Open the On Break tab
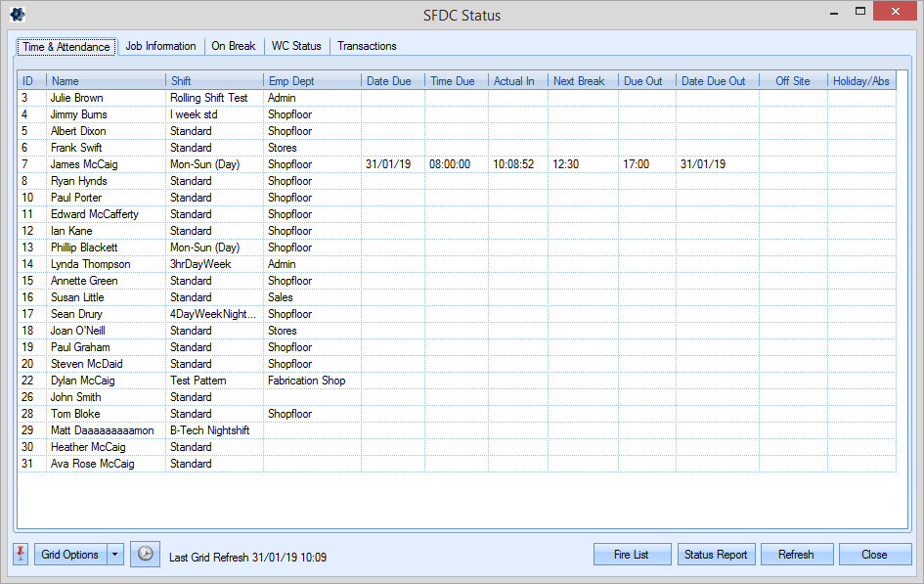 tap(234, 46)
